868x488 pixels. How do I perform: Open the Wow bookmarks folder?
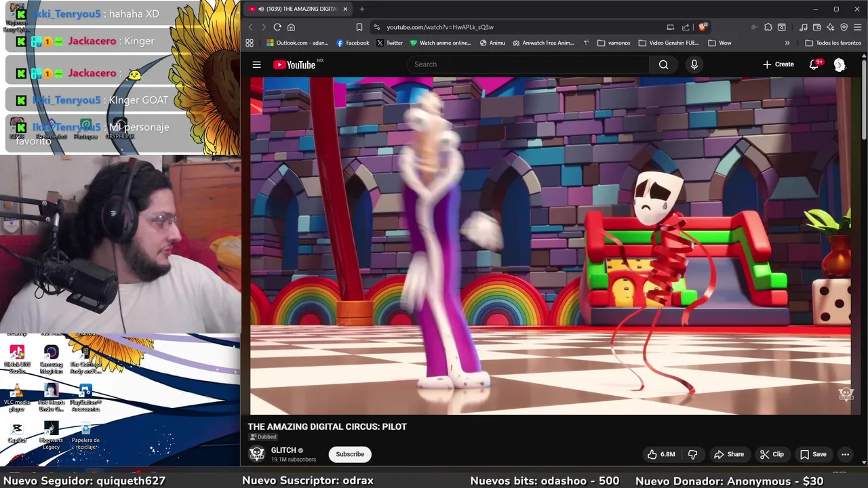click(x=719, y=43)
